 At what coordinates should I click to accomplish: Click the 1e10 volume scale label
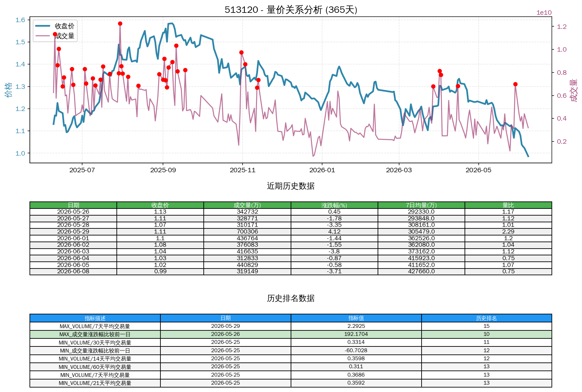pyautogui.click(x=544, y=13)
